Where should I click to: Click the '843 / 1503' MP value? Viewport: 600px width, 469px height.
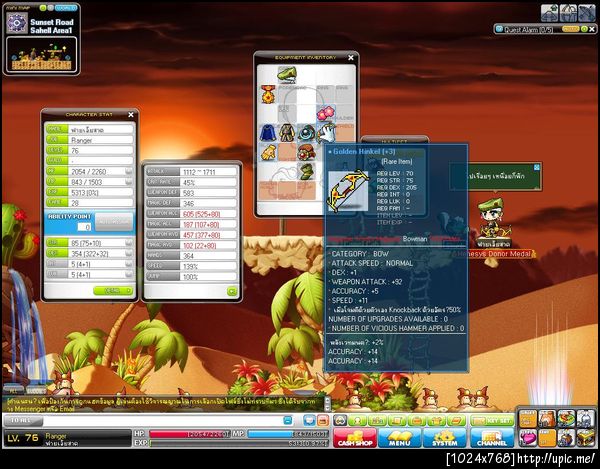(x=87, y=182)
